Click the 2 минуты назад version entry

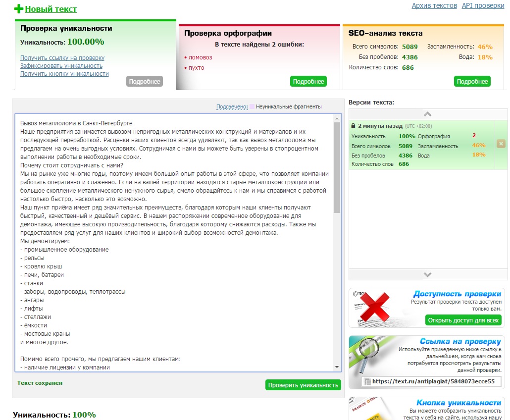coord(421,145)
